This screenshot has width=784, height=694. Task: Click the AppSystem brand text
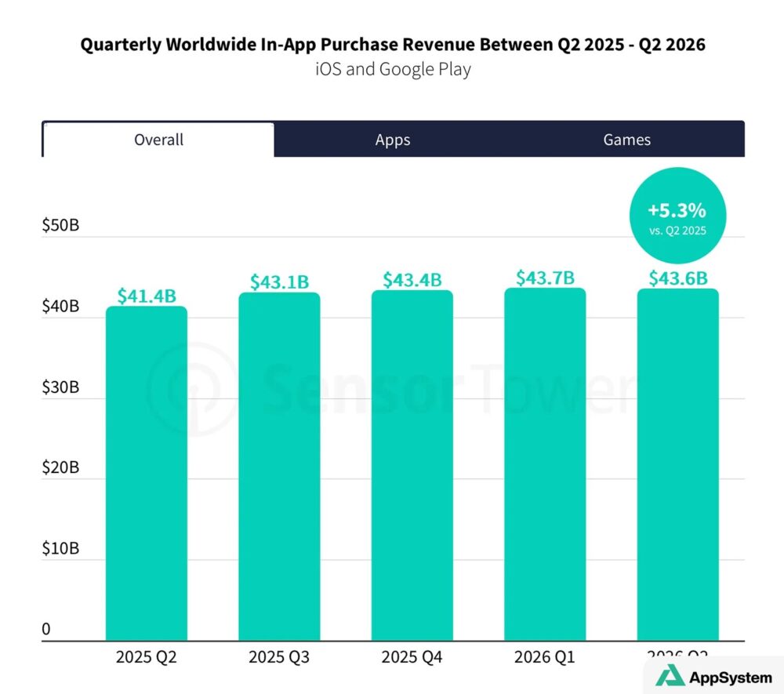pos(731,678)
